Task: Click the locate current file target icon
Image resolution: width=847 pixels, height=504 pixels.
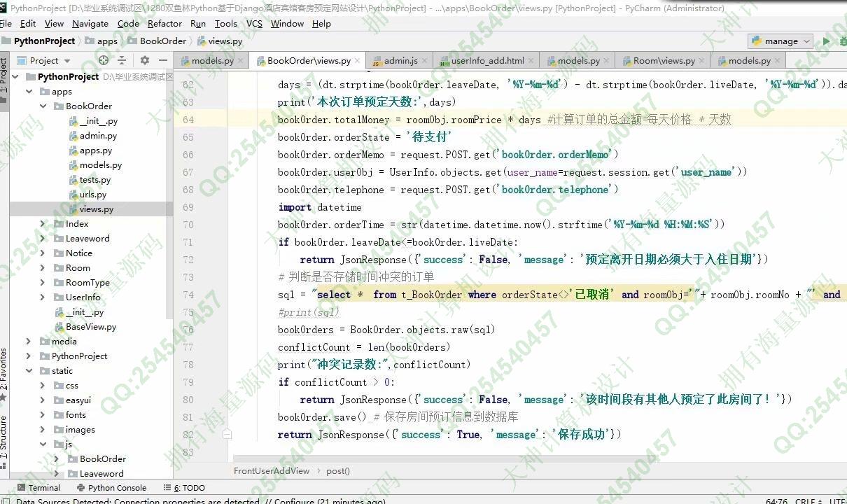Action: tap(104, 60)
